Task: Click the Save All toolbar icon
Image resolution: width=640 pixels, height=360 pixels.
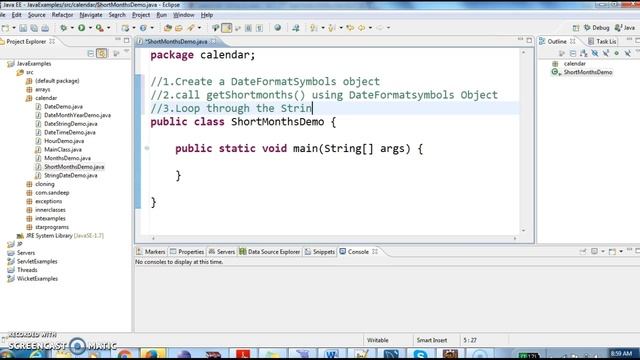Action: 34,28
